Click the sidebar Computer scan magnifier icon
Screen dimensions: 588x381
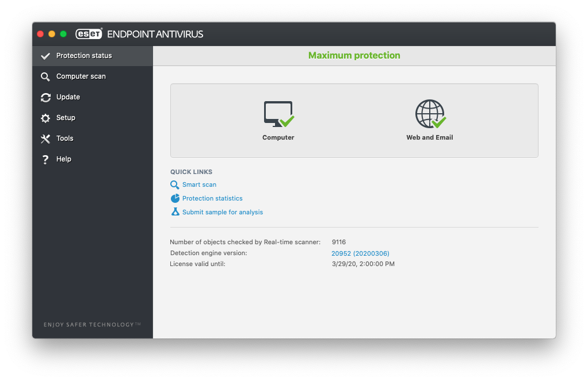click(x=45, y=76)
